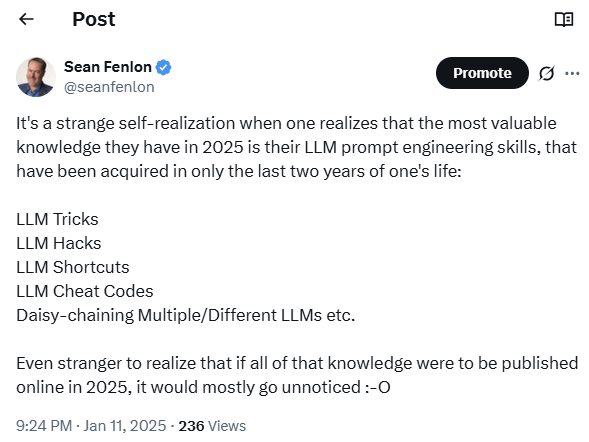Click the Even stranger to realize paragraph
Viewport: 589px width, 442px height.
pyautogui.click(x=297, y=375)
